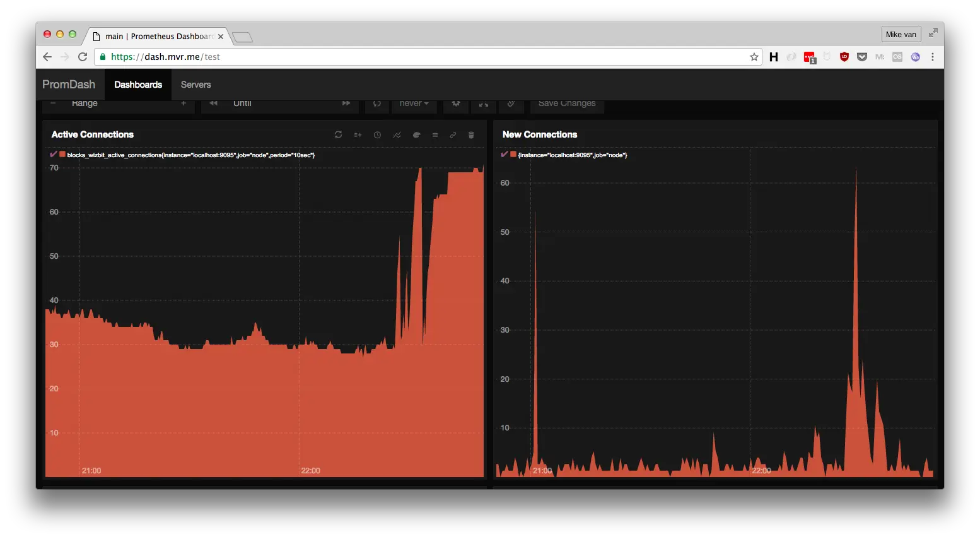Switch to the Dashboards tab
The width and height of the screenshot is (980, 539).
coord(138,85)
